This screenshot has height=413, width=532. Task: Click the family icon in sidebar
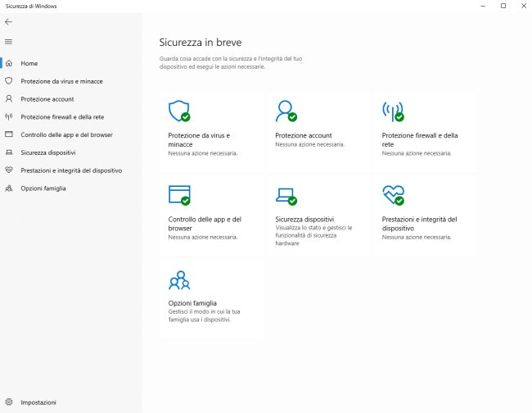point(9,188)
